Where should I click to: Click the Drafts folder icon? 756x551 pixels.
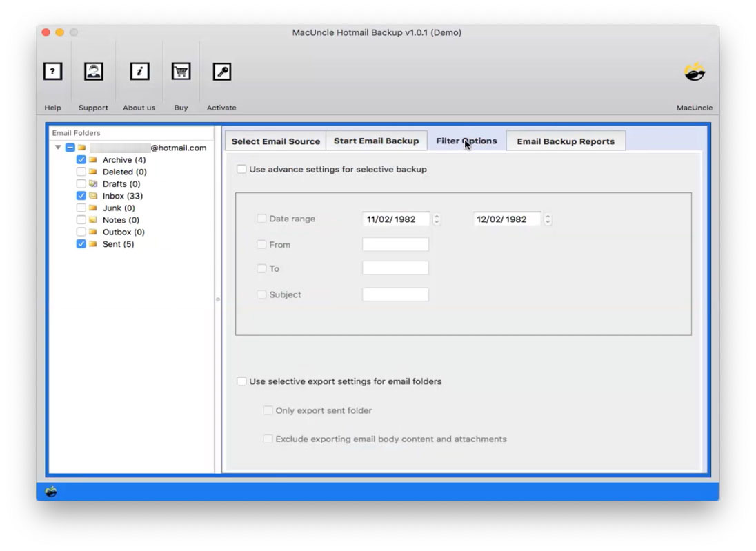pos(94,183)
